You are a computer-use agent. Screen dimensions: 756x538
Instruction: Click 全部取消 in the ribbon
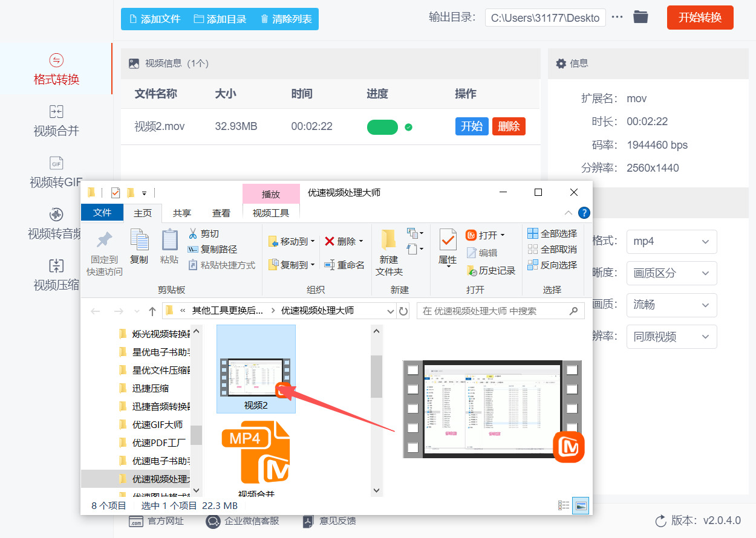pyautogui.click(x=552, y=249)
